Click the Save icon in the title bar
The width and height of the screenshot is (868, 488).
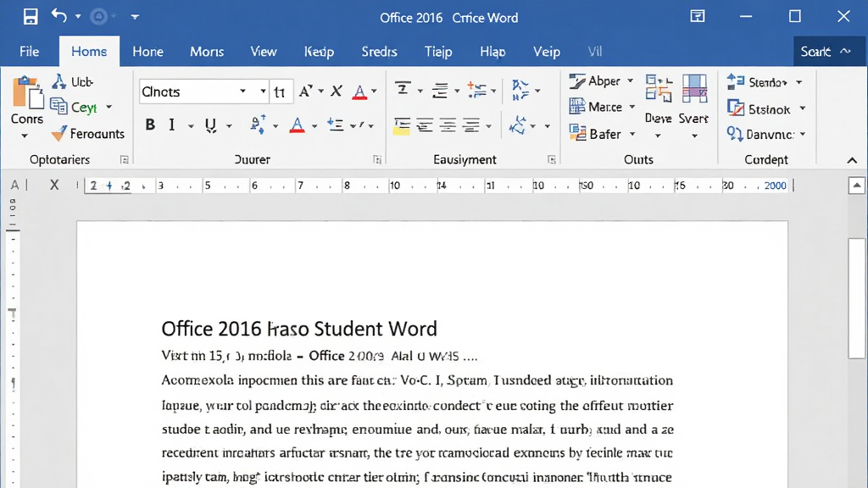[x=31, y=17]
